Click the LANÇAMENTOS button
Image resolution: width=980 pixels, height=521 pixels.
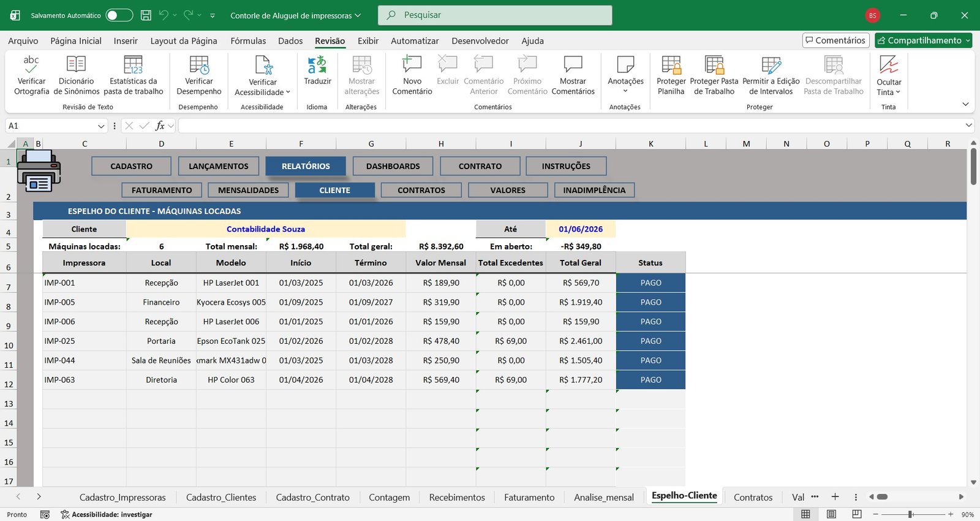pos(219,166)
